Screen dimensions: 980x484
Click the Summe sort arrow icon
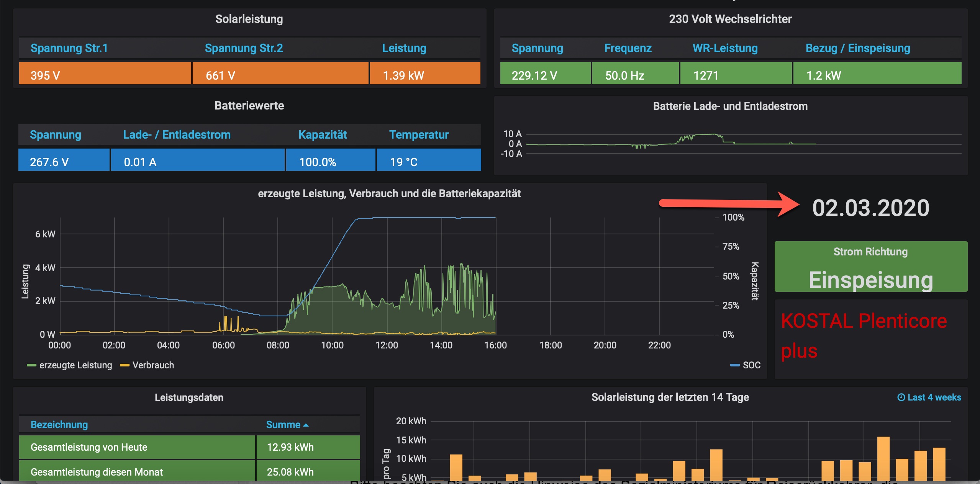tap(306, 425)
